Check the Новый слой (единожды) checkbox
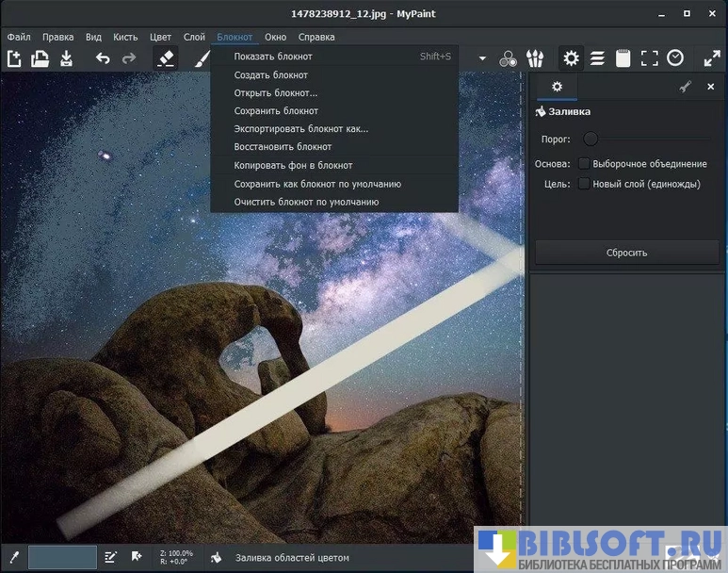The width and height of the screenshot is (728, 573). click(x=584, y=184)
